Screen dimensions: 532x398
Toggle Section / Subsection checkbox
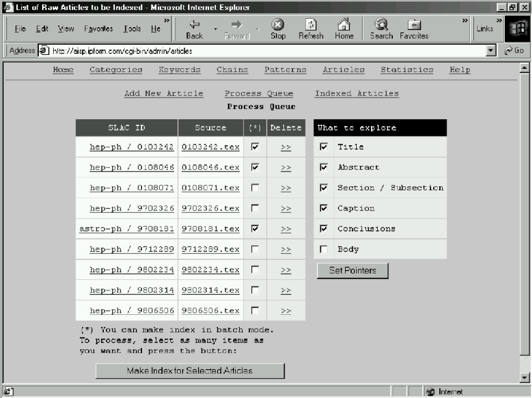(323, 187)
